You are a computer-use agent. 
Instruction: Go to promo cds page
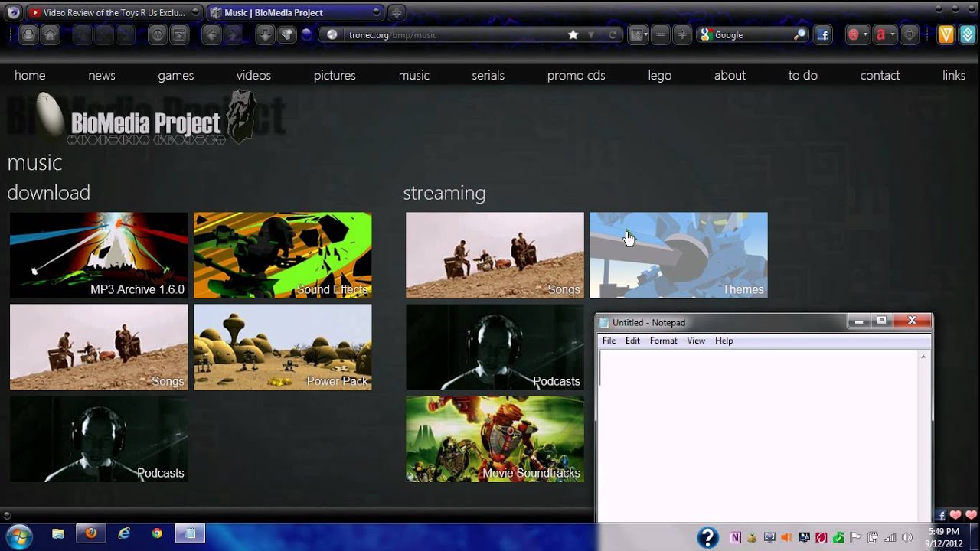[577, 75]
